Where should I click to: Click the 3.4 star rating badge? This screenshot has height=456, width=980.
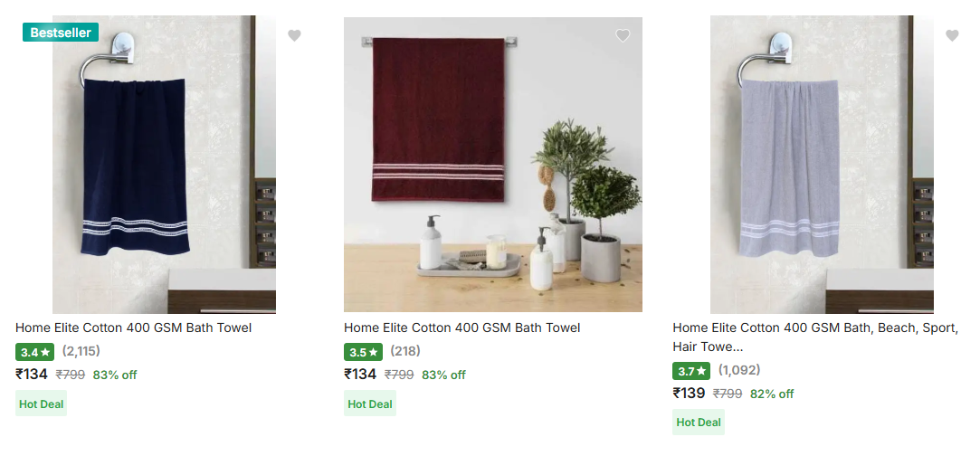pos(35,352)
